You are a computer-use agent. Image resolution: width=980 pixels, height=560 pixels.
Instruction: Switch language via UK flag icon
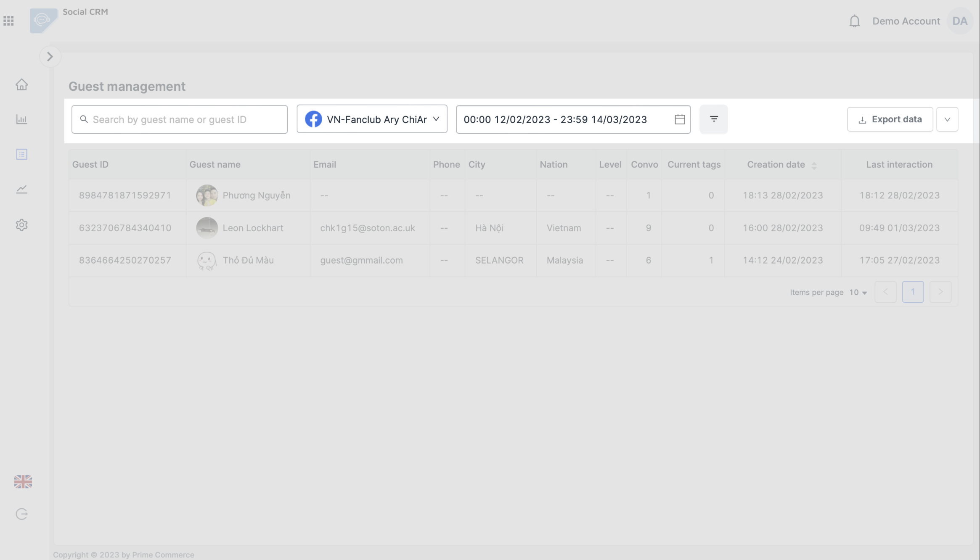point(23,481)
